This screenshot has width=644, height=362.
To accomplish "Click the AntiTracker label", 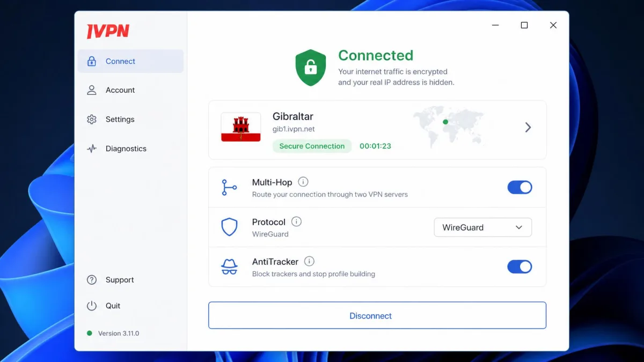I will tap(275, 262).
